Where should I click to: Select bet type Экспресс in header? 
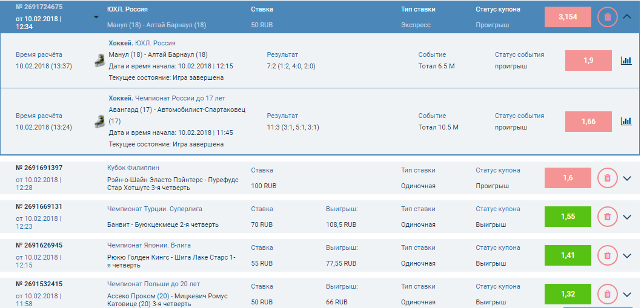[x=416, y=25]
